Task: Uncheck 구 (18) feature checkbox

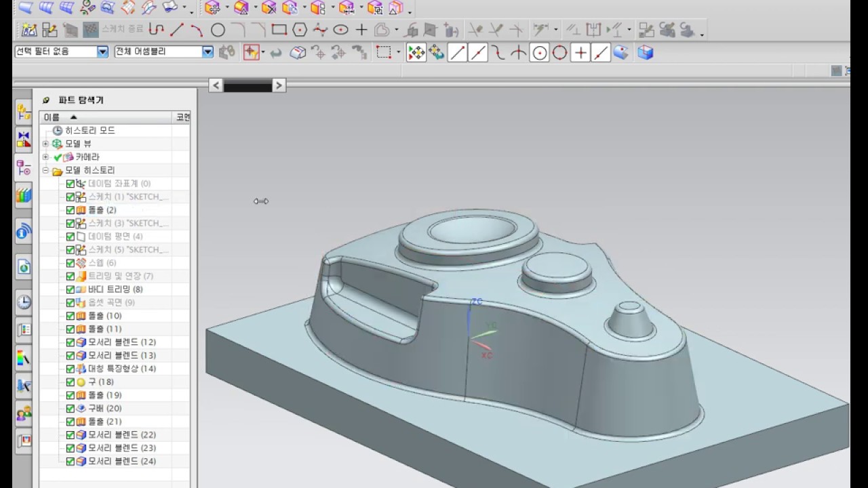Action: coord(71,382)
